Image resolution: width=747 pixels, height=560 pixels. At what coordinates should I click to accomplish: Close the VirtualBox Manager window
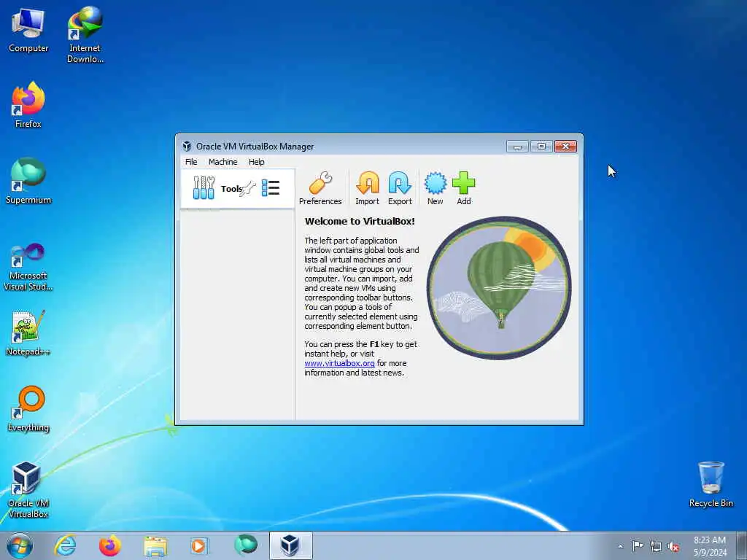(565, 146)
